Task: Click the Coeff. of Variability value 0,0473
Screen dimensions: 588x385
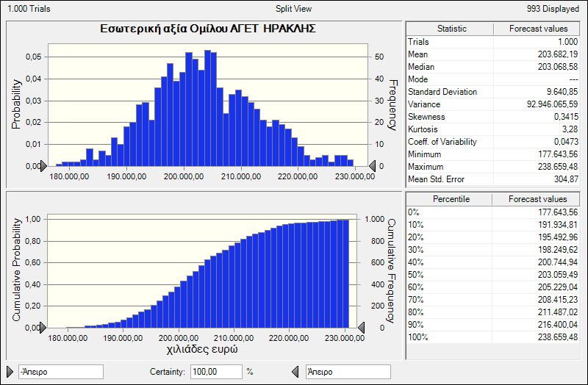Action: coord(566,142)
